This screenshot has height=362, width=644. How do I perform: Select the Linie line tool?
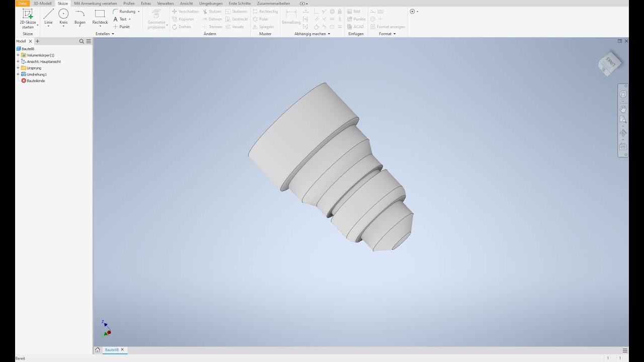pos(48,17)
